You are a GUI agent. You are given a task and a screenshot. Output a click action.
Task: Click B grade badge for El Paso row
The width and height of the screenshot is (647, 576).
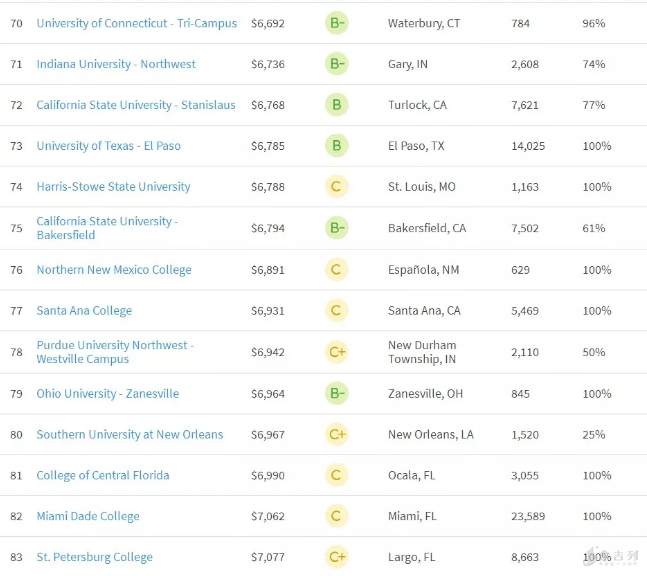336,146
